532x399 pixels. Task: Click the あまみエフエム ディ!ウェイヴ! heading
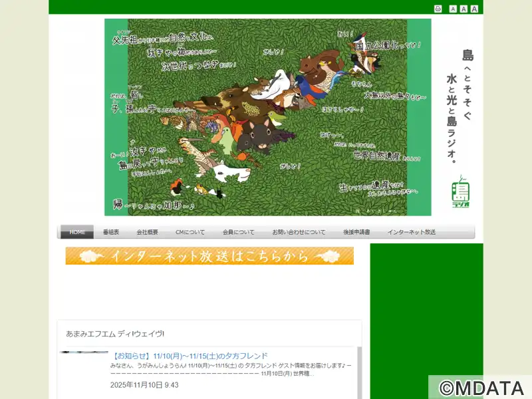115,333
